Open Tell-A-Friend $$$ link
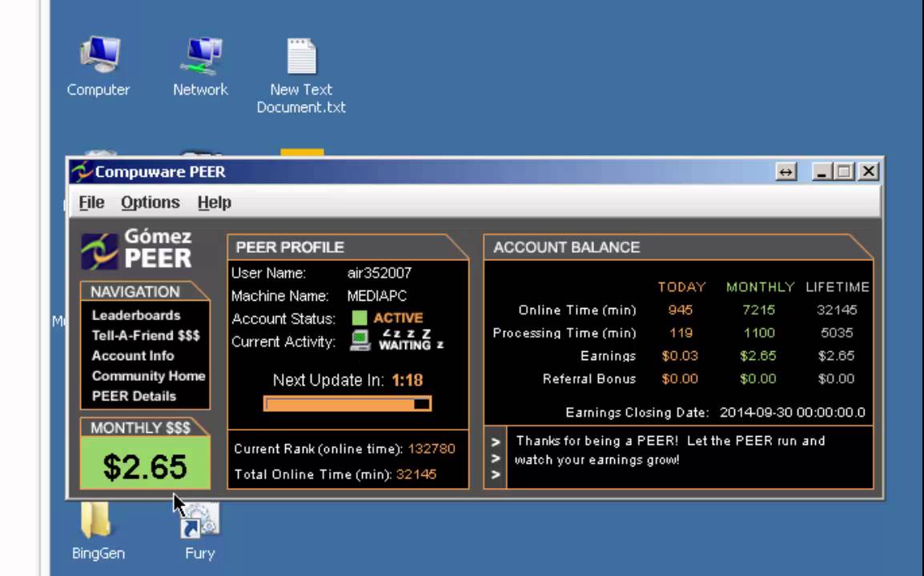Image resolution: width=924 pixels, height=576 pixels. (146, 335)
